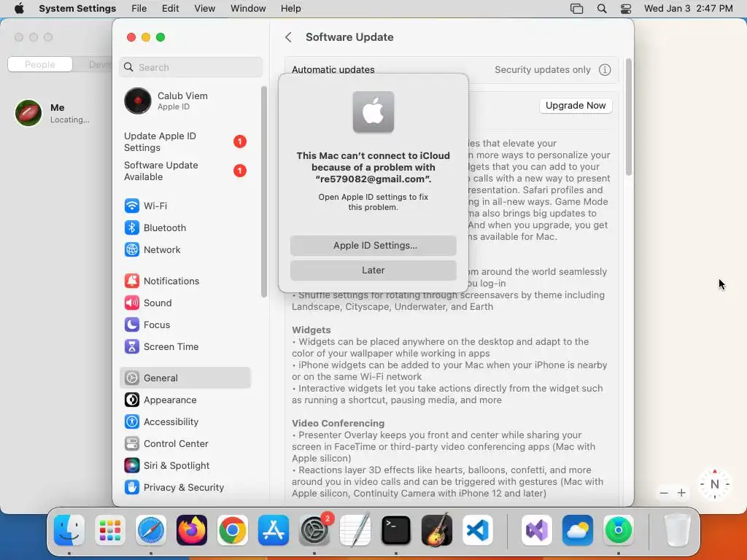Open Find My from the Dock
Screen dimensions: 747x560
(619, 530)
